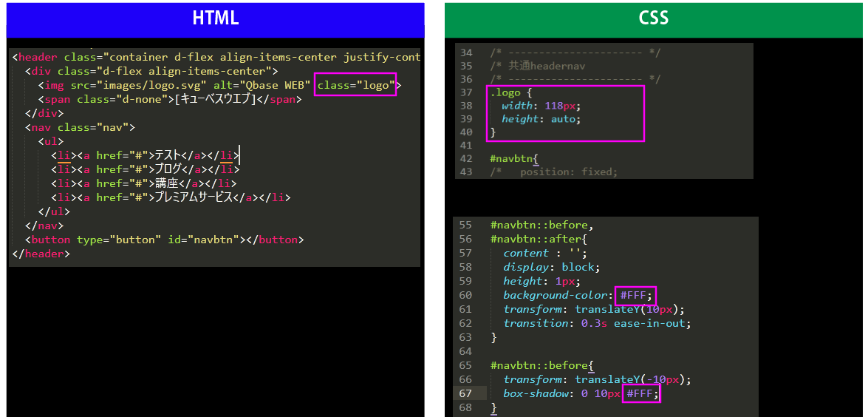
Task: Click the button id="navbtn" code line
Action: (x=164, y=240)
